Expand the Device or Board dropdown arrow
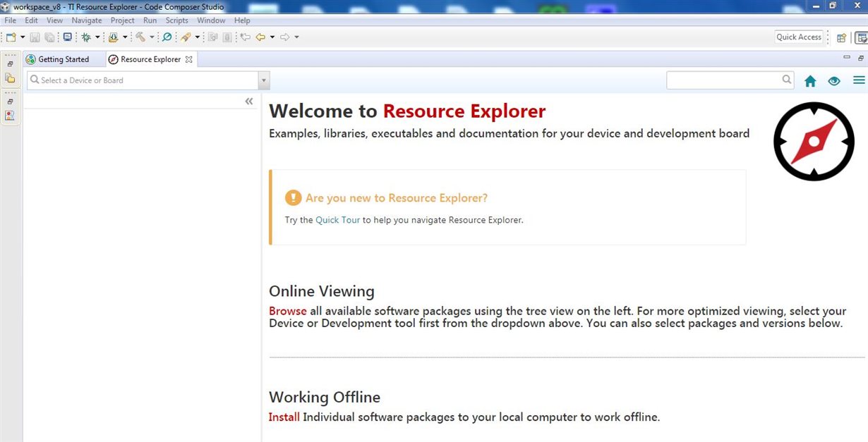 [x=264, y=80]
